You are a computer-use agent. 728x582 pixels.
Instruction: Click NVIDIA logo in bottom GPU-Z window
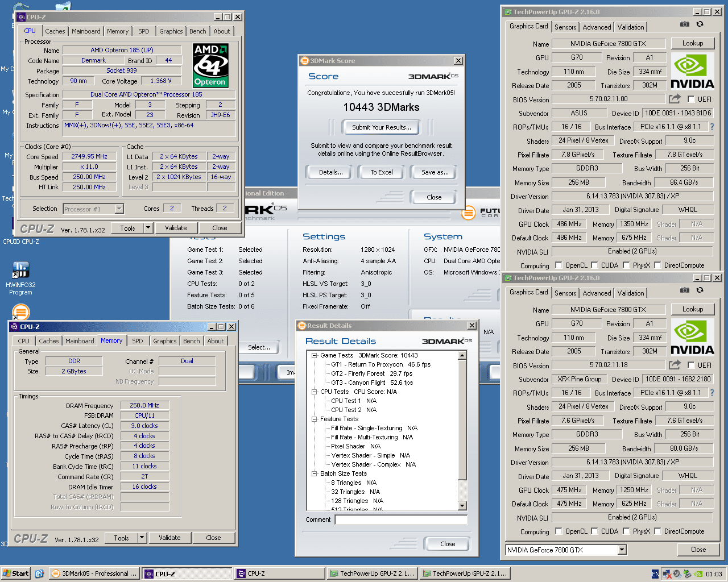[692, 337]
